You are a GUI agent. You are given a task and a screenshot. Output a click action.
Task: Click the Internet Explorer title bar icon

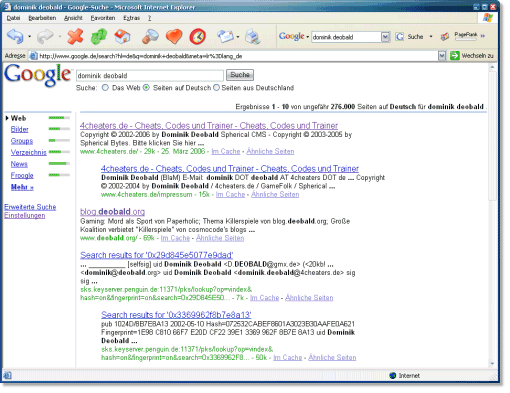[7, 7]
